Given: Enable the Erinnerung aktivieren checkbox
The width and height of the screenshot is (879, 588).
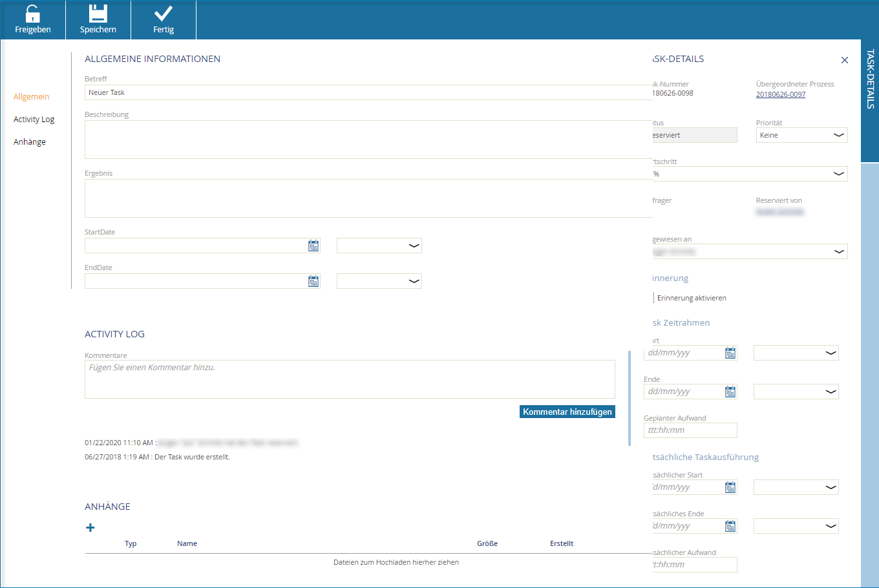Looking at the screenshot, I should [x=653, y=298].
